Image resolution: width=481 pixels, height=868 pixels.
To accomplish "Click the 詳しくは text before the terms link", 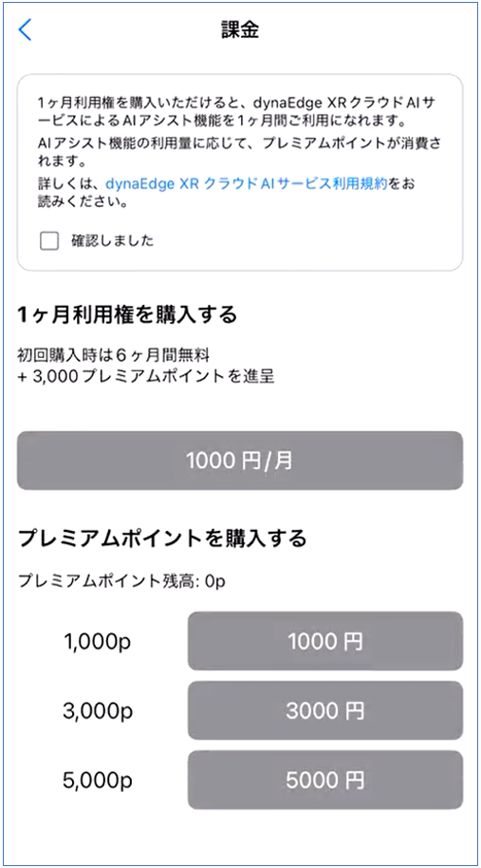I will [70, 184].
